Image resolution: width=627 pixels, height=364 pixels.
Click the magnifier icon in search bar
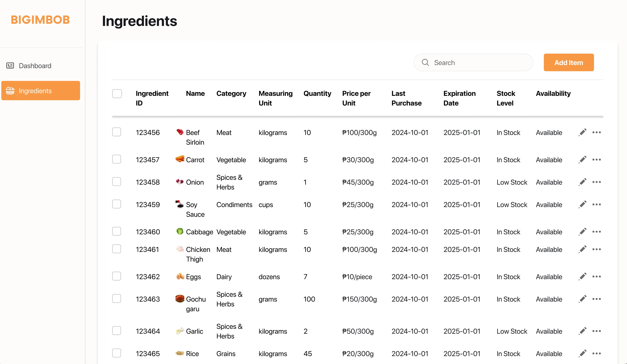click(x=425, y=62)
